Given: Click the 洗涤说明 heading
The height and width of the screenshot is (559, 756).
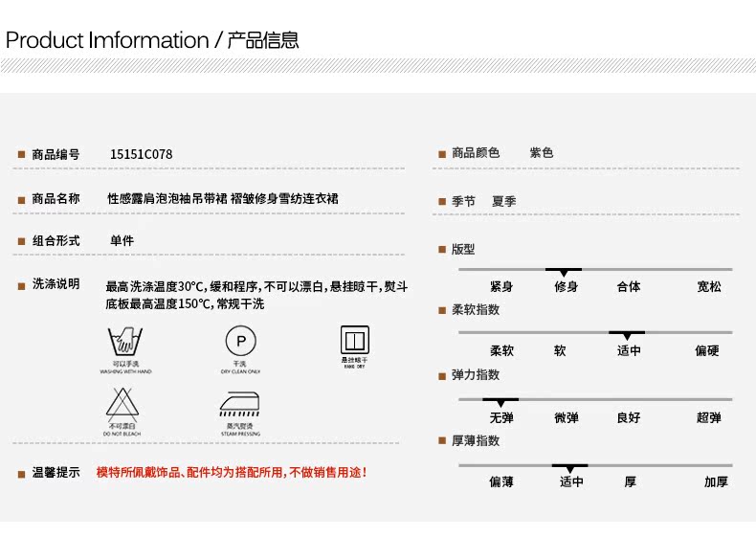Looking at the screenshot, I should (56, 284).
